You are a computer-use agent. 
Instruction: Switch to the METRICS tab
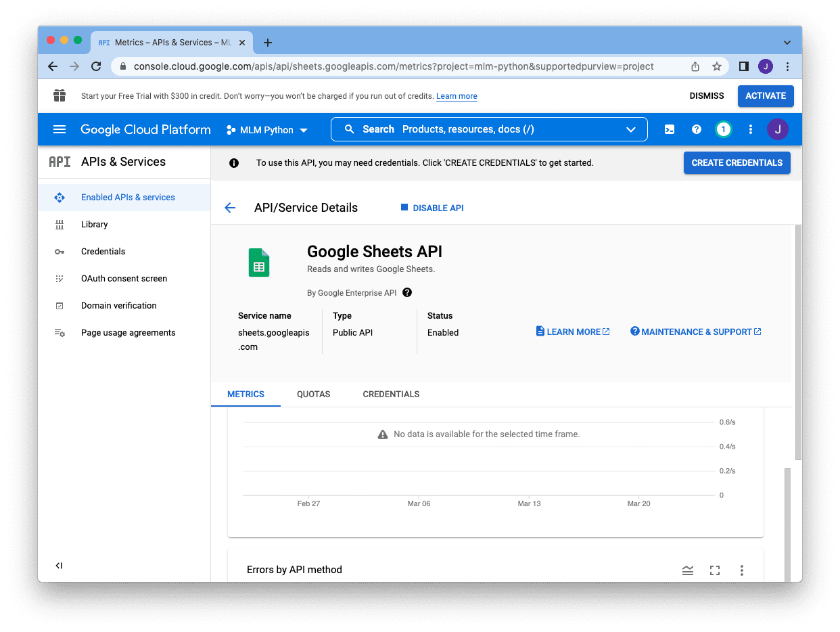pyautogui.click(x=246, y=394)
